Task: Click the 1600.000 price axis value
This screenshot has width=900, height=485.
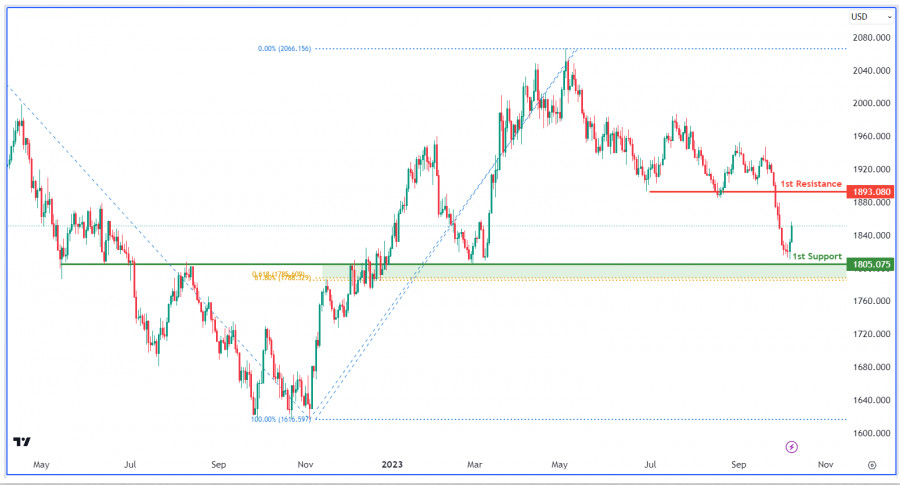Action: (x=871, y=433)
